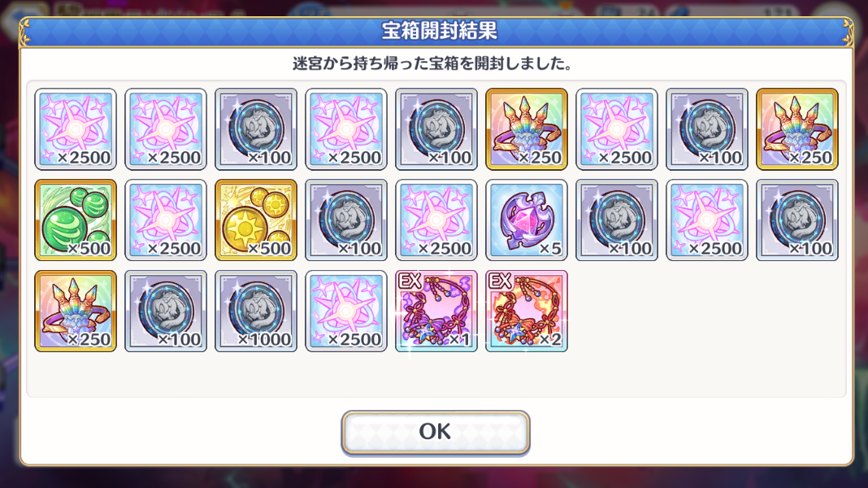Select the pink star ×2500 in bottom row
Screen dimensions: 868x488
[346, 311]
